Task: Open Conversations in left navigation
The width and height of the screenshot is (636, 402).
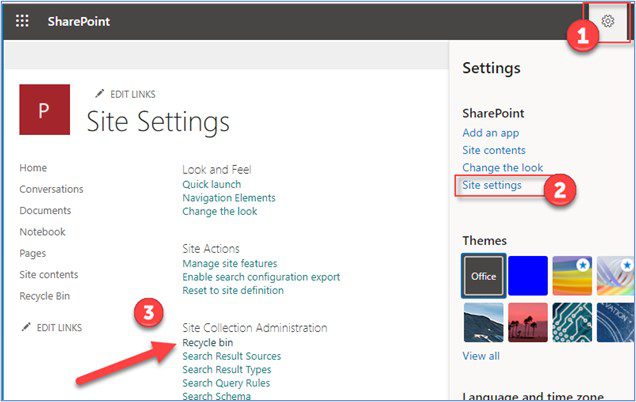Action: 51,189
